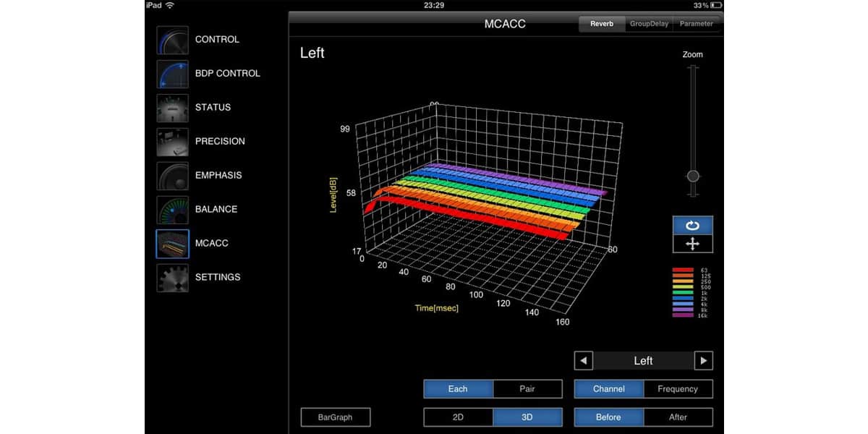This screenshot has width=868, height=434.
Task: Select the Each display mode
Action: 458,389
